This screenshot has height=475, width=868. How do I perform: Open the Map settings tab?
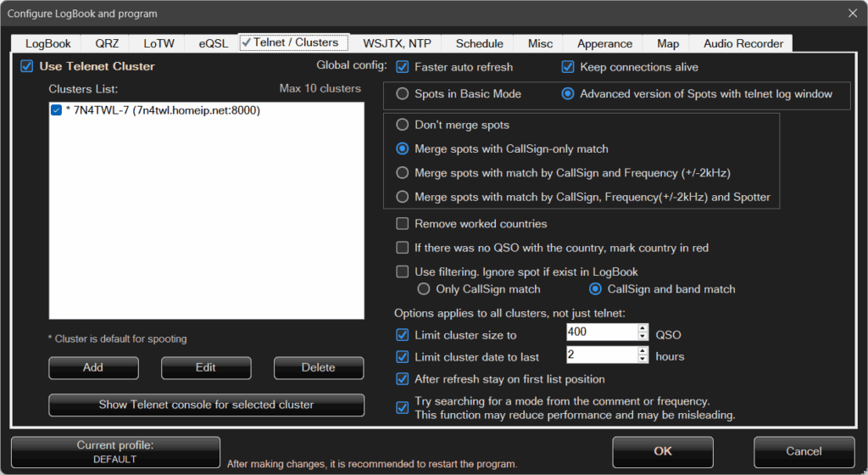(x=666, y=43)
